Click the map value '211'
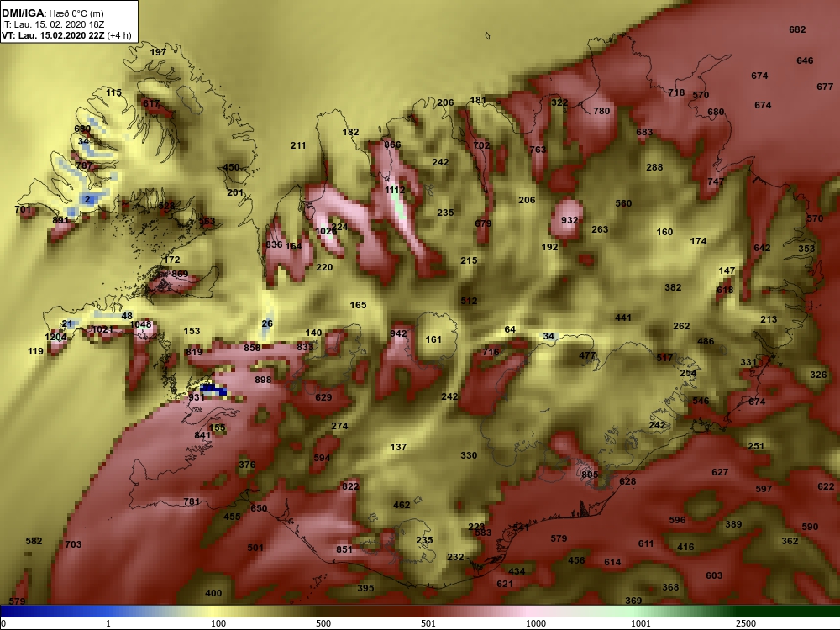Viewport: 840px width, 630px height. point(298,145)
